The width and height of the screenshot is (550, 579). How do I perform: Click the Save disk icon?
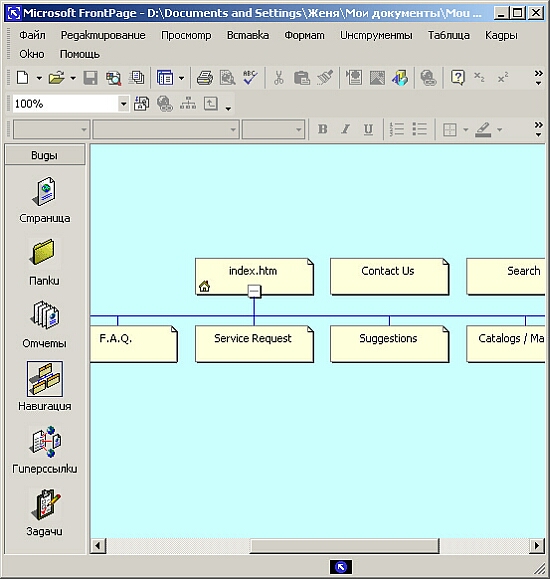pos(90,78)
